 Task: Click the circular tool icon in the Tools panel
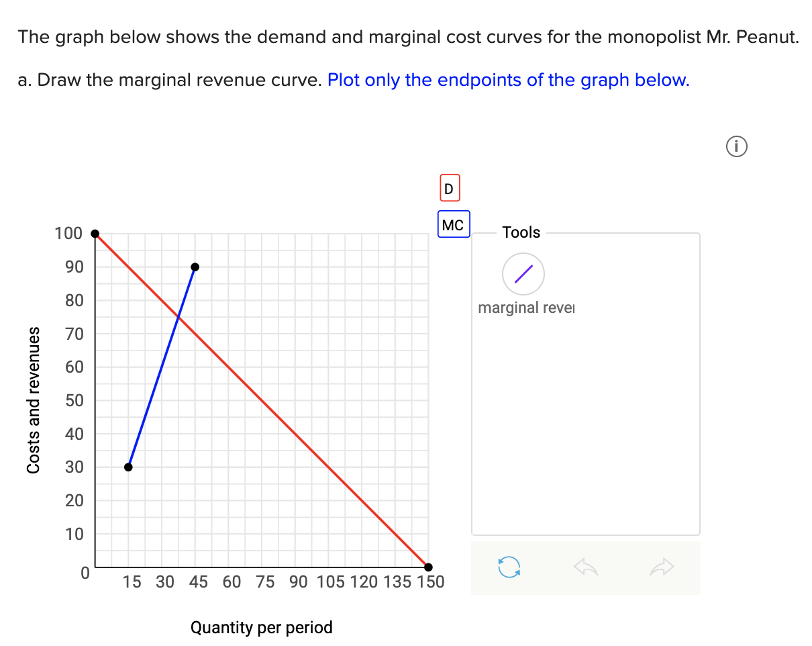pos(523,273)
